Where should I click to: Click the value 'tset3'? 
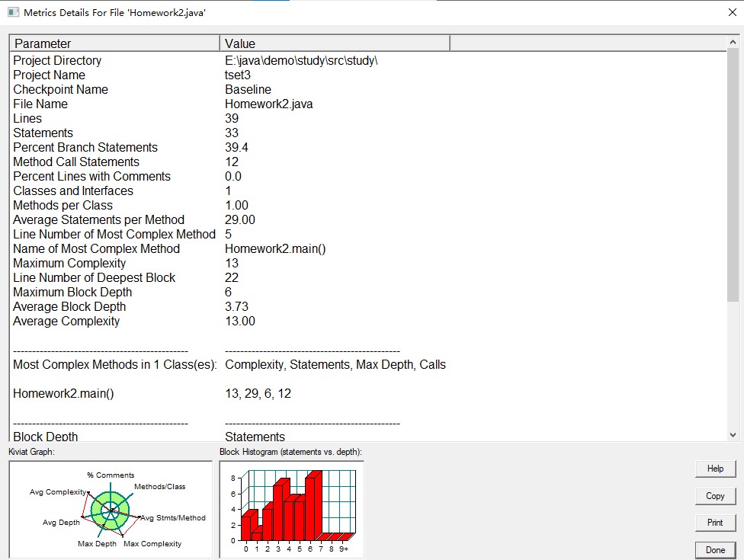pos(238,75)
